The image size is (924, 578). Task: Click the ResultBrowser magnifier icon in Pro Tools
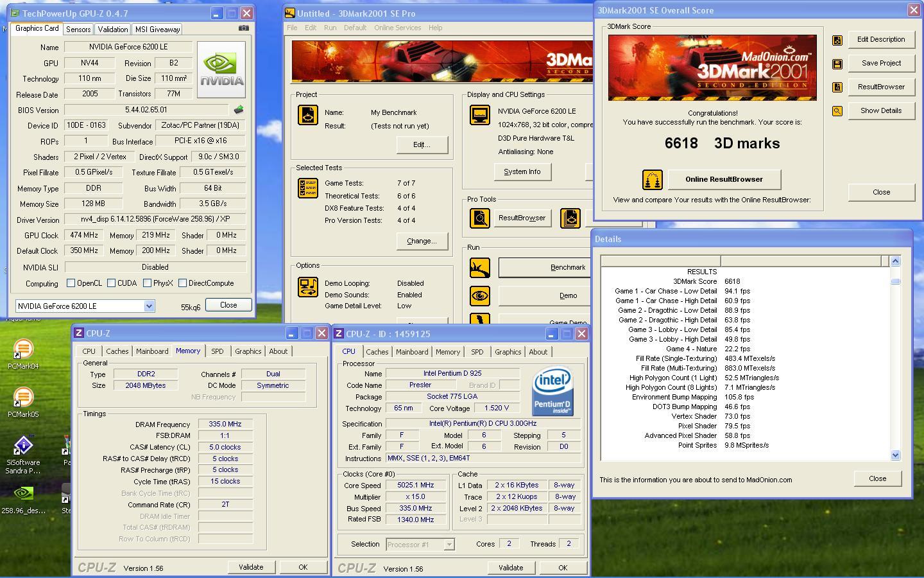479,218
